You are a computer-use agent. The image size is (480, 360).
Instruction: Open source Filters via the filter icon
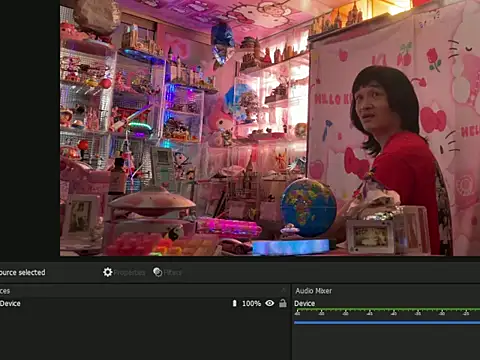pyautogui.click(x=167, y=272)
